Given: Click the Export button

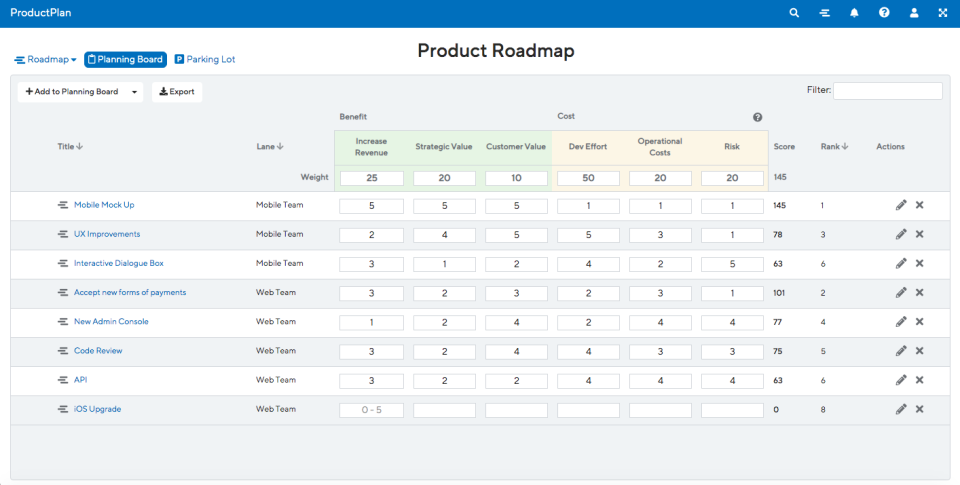Looking at the screenshot, I should [177, 92].
